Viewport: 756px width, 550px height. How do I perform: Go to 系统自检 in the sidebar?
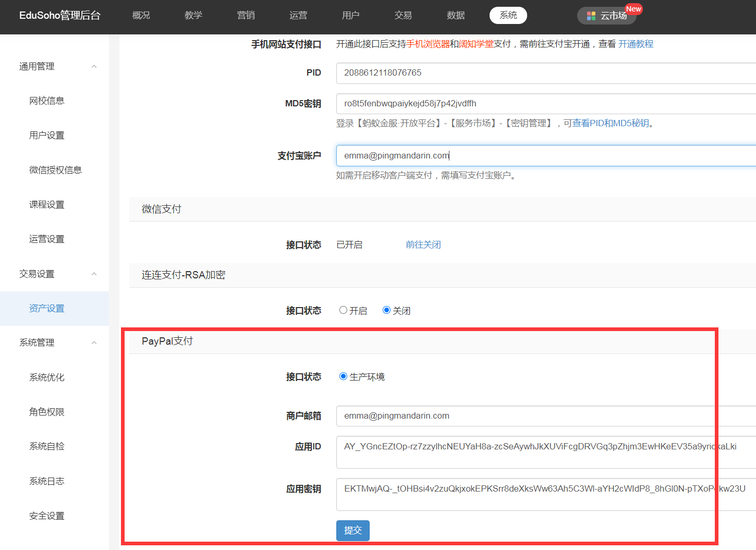(47, 446)
